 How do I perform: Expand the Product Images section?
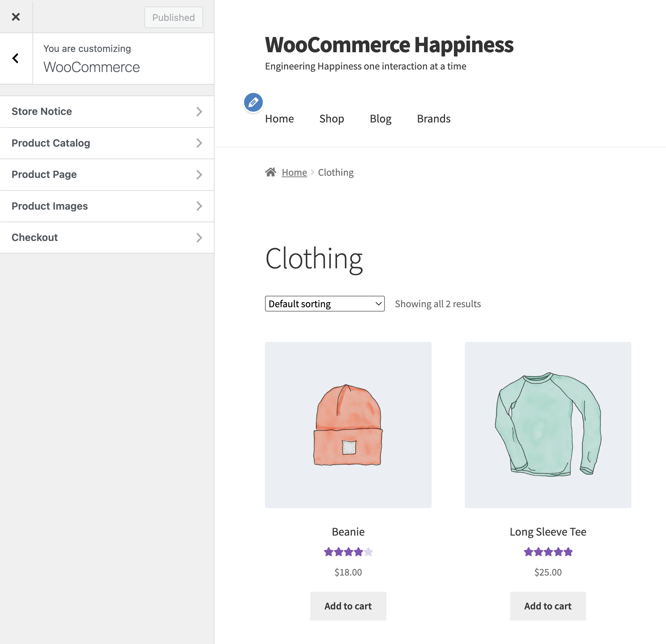click(107, 206)
